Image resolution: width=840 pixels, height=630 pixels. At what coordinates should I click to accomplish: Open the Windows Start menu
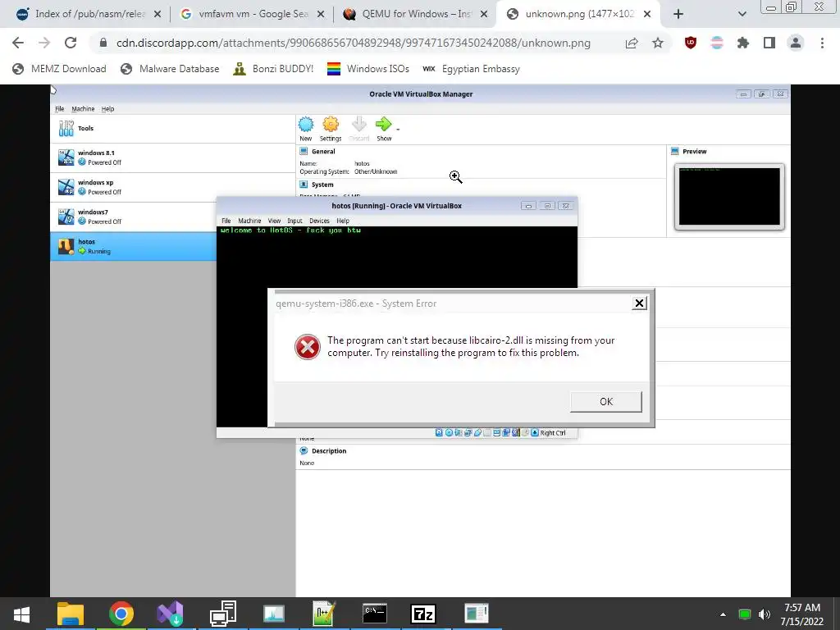(21, 614)
